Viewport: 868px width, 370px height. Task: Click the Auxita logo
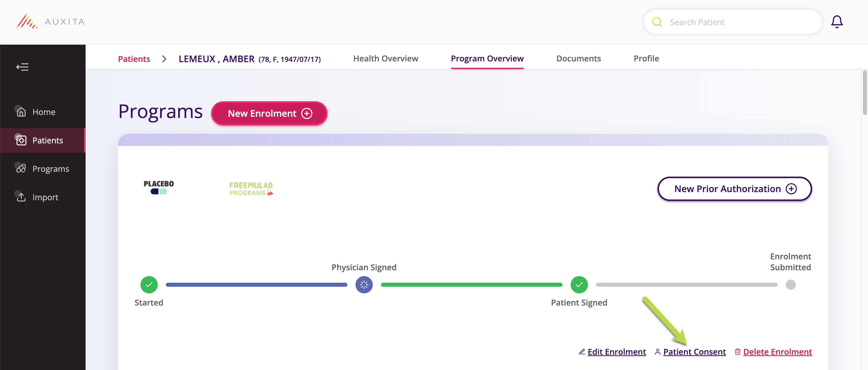(51, 21)
